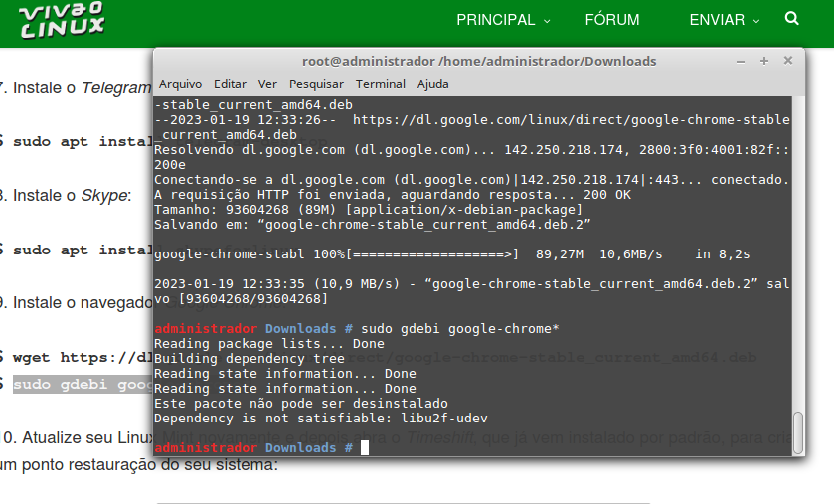Screen dimensions: 834x504
Task: Open the Arquivo menu in terminal
Action: (x=180, y=84)
